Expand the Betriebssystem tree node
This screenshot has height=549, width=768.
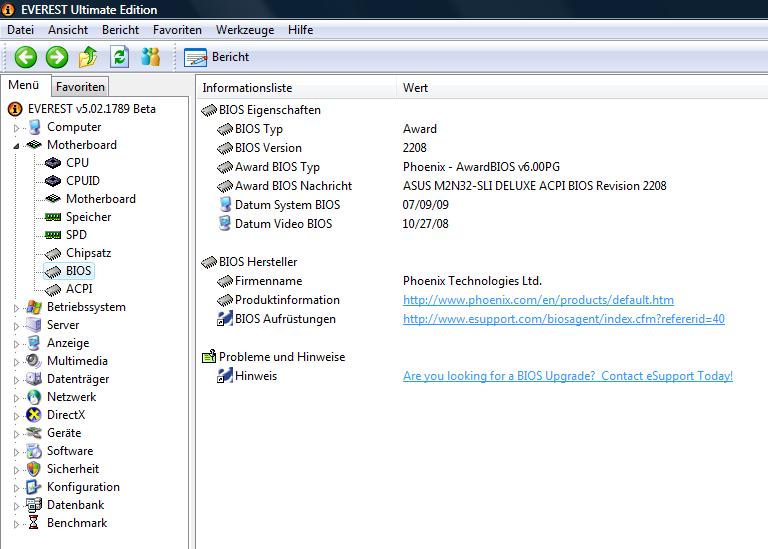tap(16, 308)
